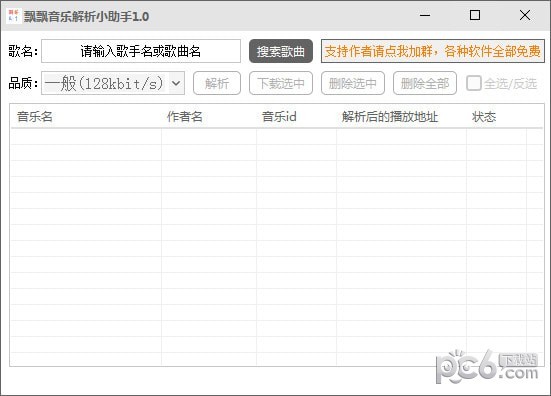Click the app icon in title bar
Viewport: 551px width, 396px height.
(14, 16)
